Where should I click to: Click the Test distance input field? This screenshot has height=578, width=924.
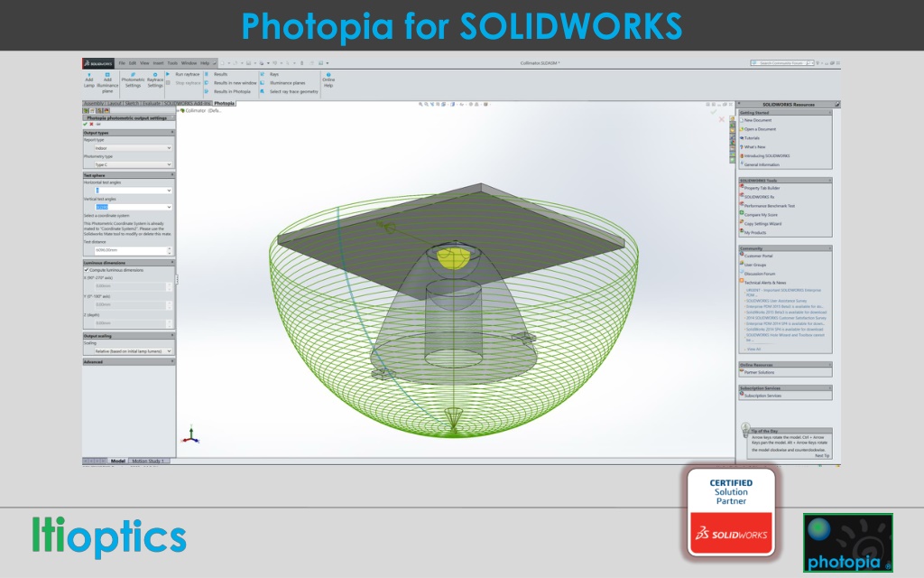[132, 250]
